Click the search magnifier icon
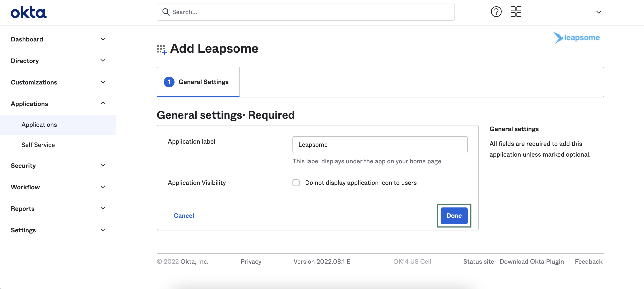Image resolution: width=644 pixels, height=289 pixels. pos(166,12)
